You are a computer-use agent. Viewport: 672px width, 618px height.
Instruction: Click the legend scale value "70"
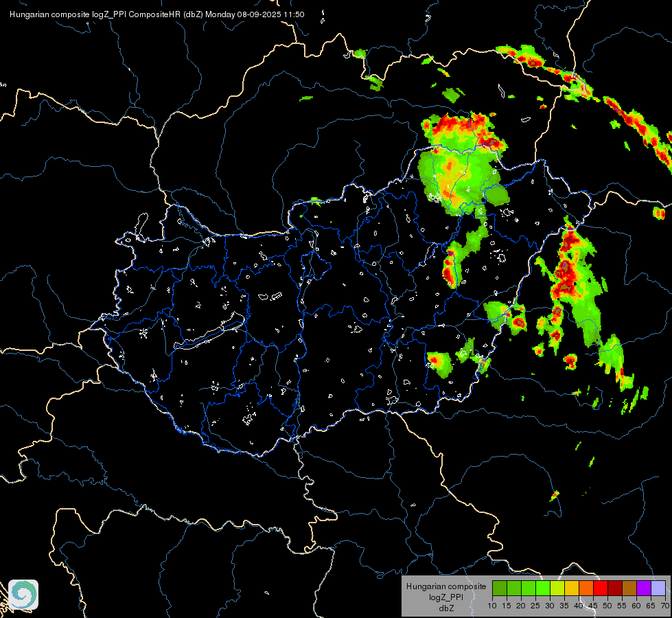click(x=665, y=606)
